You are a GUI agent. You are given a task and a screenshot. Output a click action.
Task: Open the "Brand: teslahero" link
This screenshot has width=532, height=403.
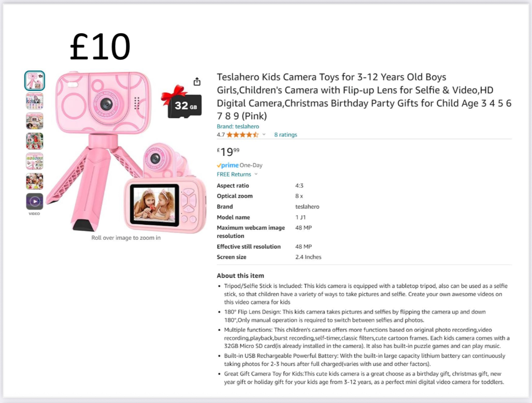coord(238,127)
